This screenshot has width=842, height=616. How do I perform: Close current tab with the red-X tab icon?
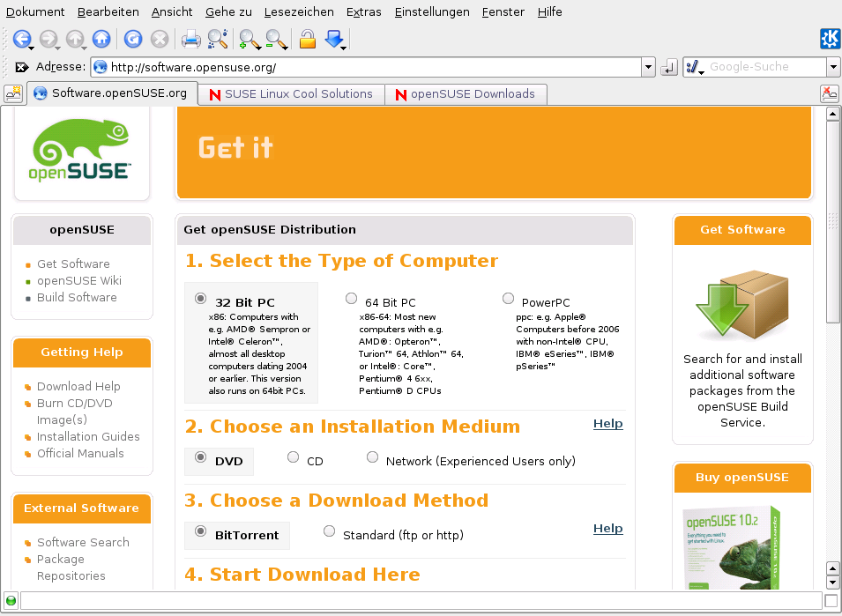(x=830, y=93)
